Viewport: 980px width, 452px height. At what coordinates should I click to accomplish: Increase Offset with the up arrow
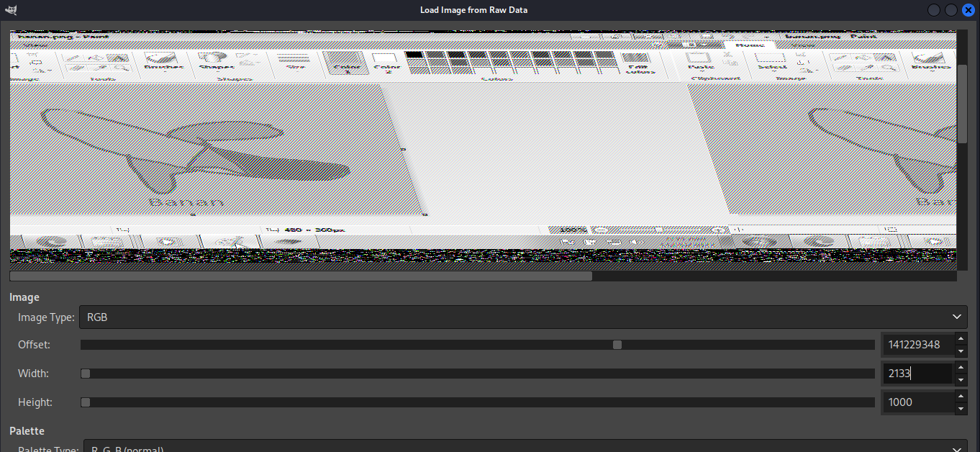click(x=961, y=338)
